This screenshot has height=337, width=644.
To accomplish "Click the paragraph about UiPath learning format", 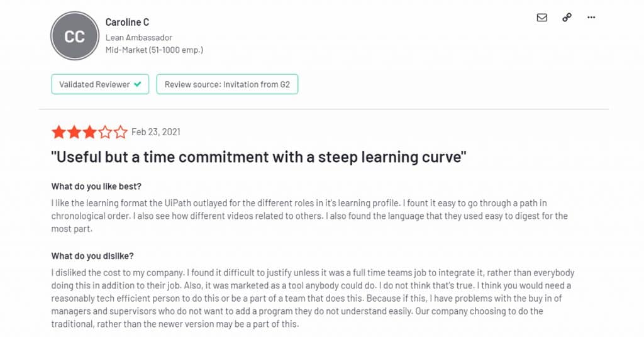I will pos(309,216).
